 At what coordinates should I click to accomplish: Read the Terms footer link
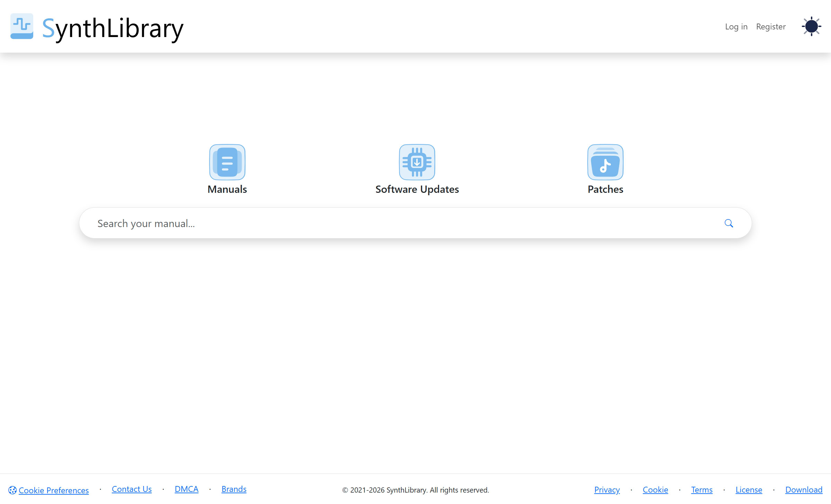[x=702, y=490]
